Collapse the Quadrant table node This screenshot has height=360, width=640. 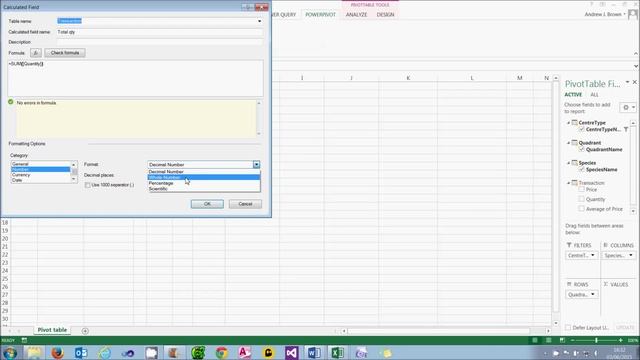click(x=569, y=143)
